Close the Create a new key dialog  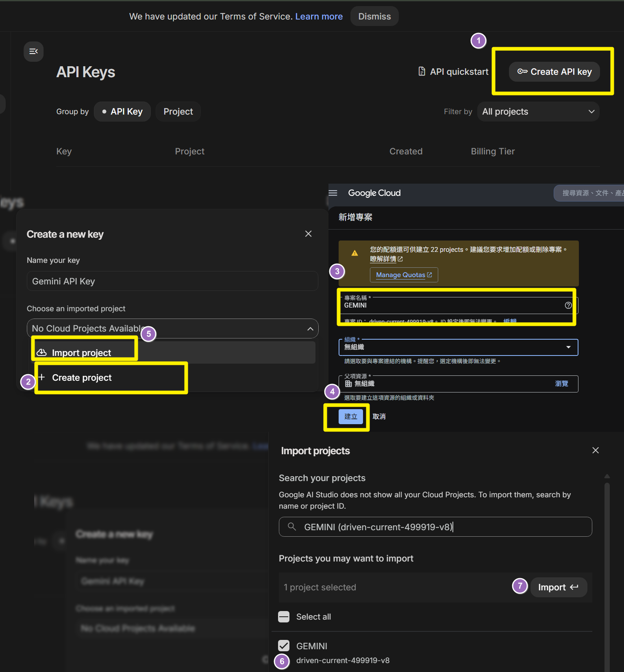click(308, 234)
